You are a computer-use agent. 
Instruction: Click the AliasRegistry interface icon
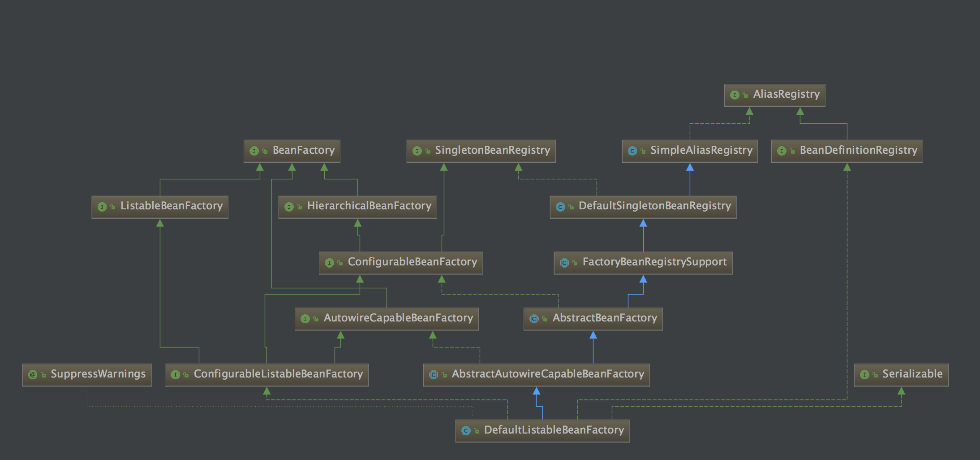pyautogui.click(x=735, y=95)
